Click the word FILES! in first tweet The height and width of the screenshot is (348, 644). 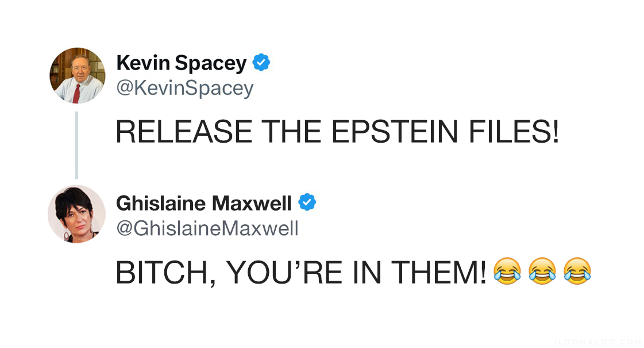(514, 132)
